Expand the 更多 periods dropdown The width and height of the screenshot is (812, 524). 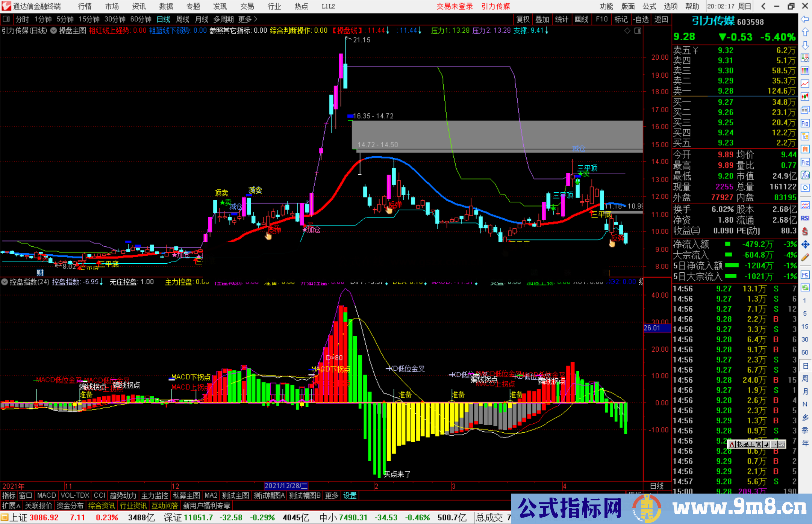point(248,19)
